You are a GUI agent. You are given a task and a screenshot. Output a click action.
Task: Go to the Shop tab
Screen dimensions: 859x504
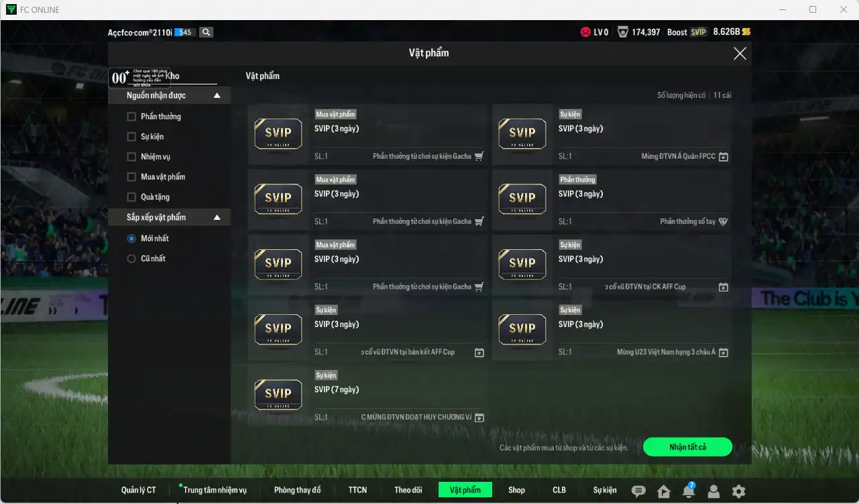click(x=516, y=490)
